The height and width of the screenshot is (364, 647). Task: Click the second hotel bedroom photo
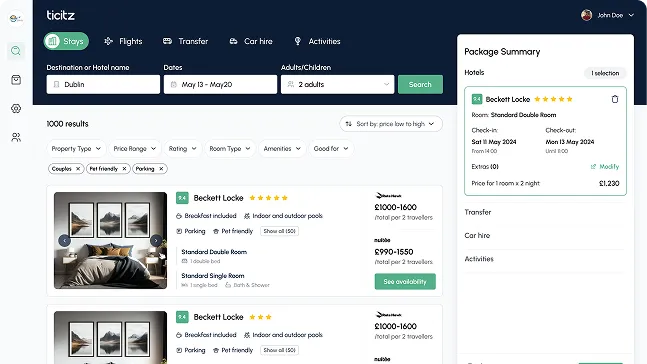(111, 338)
